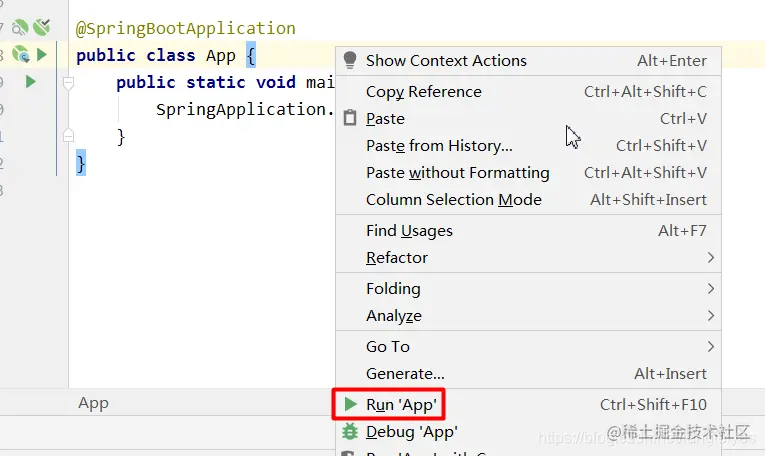Click the Spring gutter icon with magnifier beside @SpringBootApplication
The height and width of the screenshot is (456, 765).
click(20, 27)
